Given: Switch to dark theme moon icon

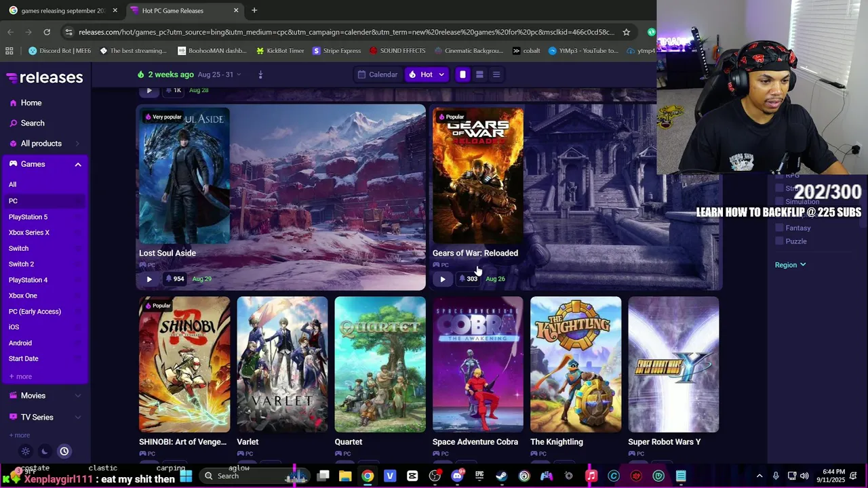Looking at the screenshot, I should (x=45, y=451).
